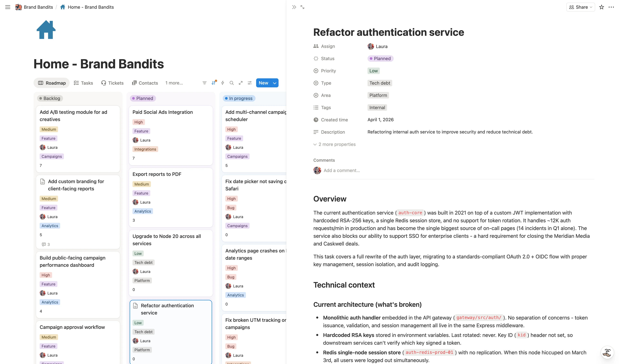619x364 pixels.
Task: Click the Brand Bandits workspace icon in breadcrumb
Action: (x=18, y=7)
